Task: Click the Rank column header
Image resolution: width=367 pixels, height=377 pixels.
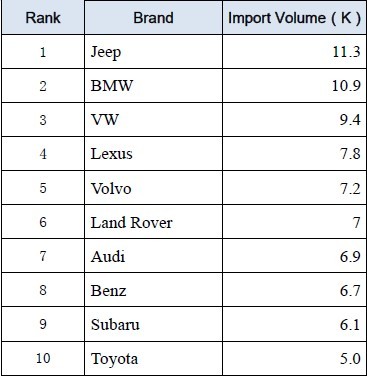Action: coord(43,18)
